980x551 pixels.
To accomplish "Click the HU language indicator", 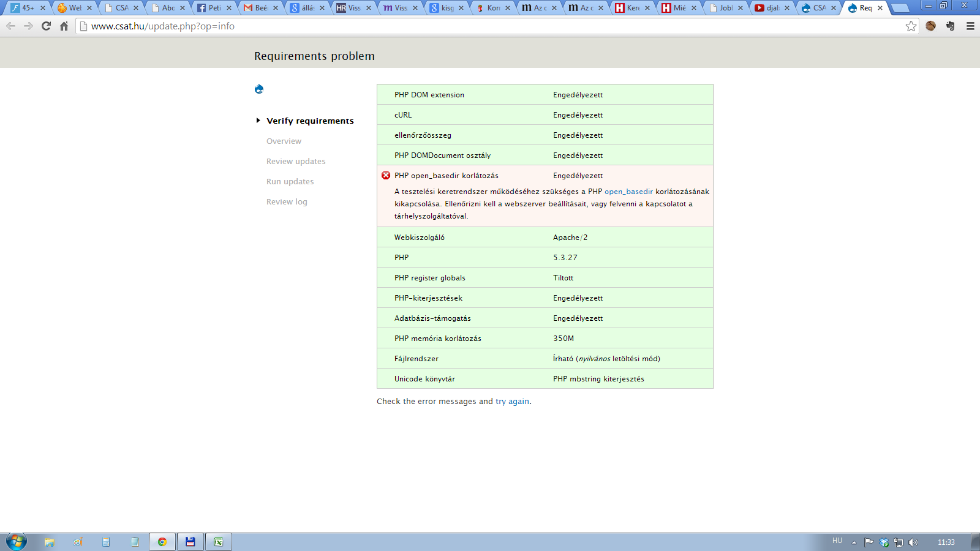I will click(837, 541).
